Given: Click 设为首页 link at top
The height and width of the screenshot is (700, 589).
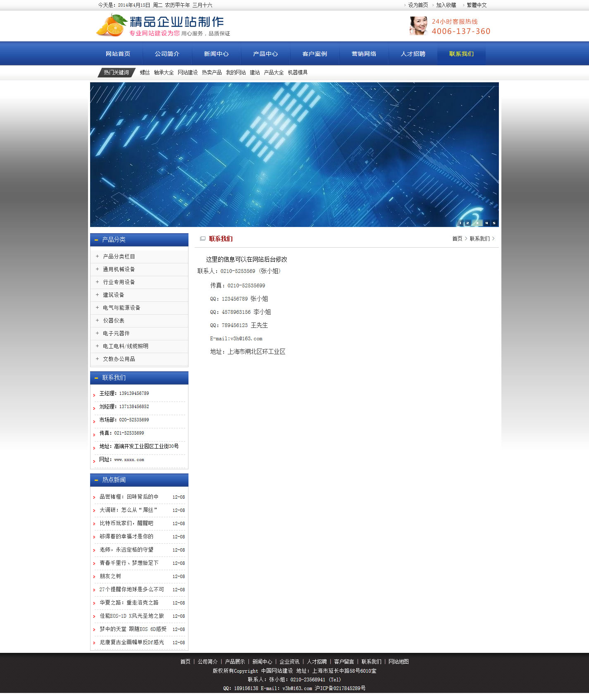Looking at the screenshot, I should (x=418, y=5).
